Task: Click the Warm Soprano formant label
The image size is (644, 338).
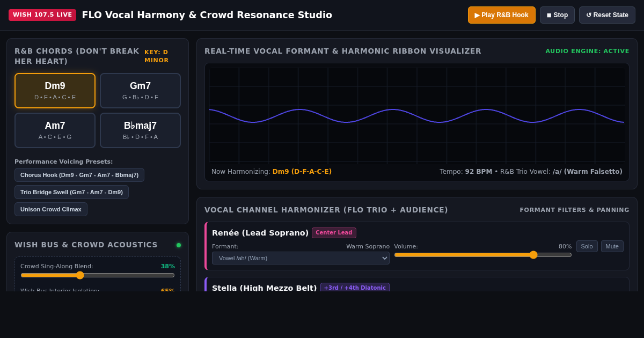Action: tap(368, 247)
